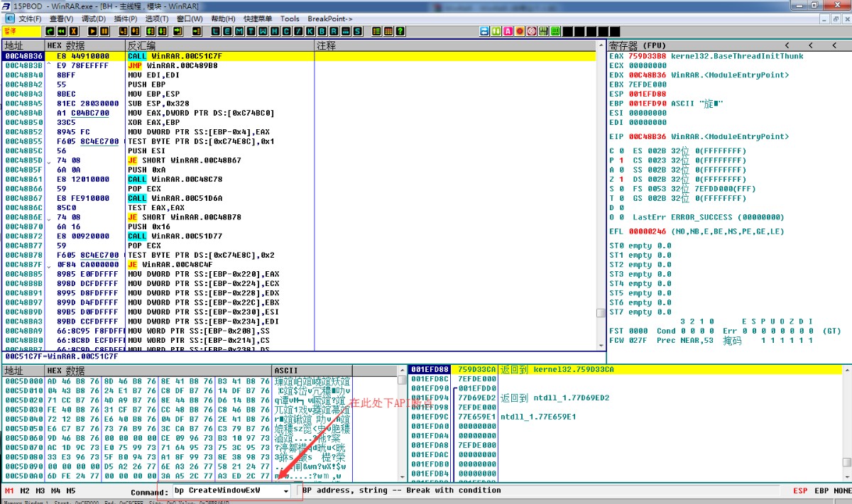Open the Executable modules E icon
This screenshot has height=504, width=852.
[227, 31]
